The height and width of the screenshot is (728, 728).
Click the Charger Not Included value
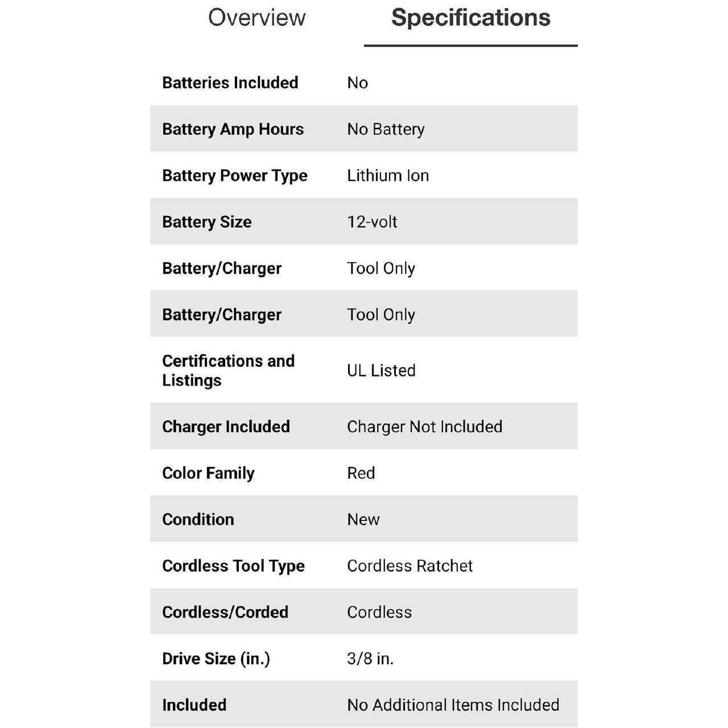pyautogui.click(x=424, y=427)
